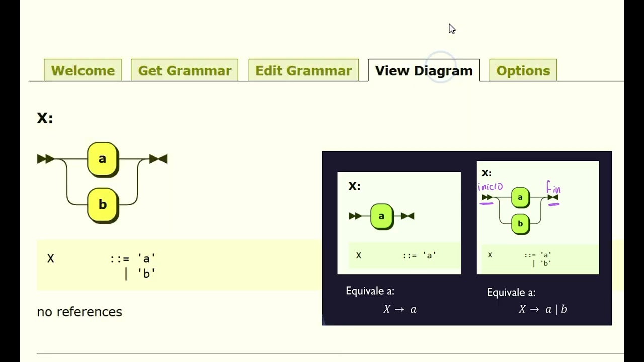Go to the Options tab
The height and width of the screenshot is (362, 644).
click(523, 70)
